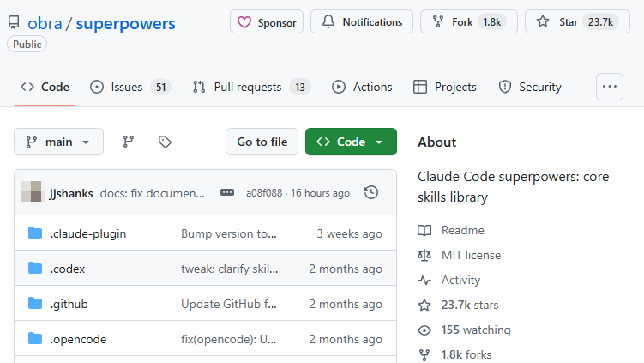Open the .claude-plugin folder
The image size is (644, 363).
(88, 233)
